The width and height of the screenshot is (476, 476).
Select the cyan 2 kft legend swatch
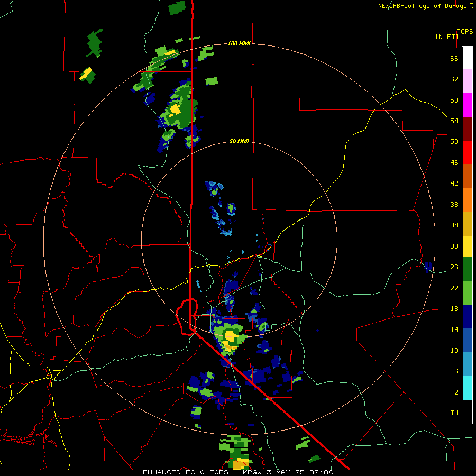pos(467,388)
